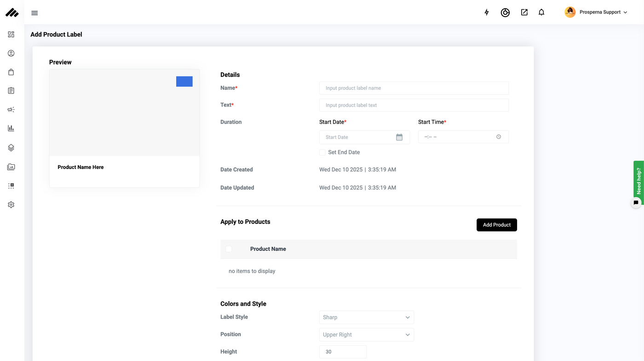Open the media gallery sidebar icon

pos(11,167)
